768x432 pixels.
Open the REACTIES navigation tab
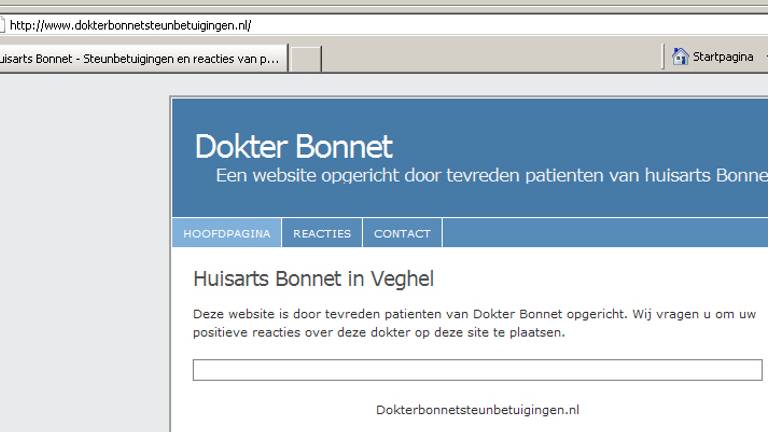pyautogui.click(x=322, y=233)
